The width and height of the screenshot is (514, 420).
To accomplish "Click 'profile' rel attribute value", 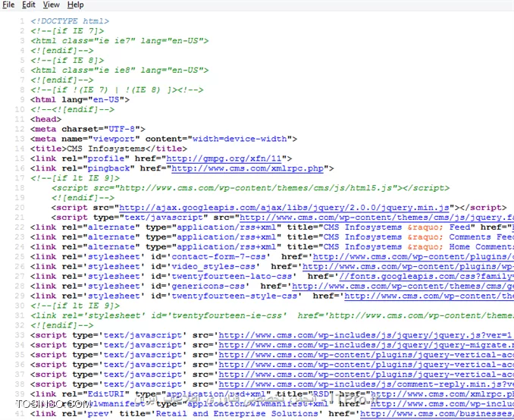I will [x=106, y=158].
